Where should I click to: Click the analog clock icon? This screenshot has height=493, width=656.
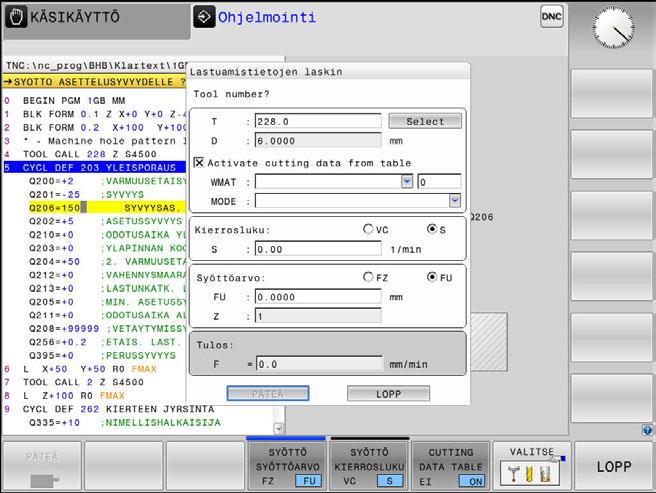[613, 28]
